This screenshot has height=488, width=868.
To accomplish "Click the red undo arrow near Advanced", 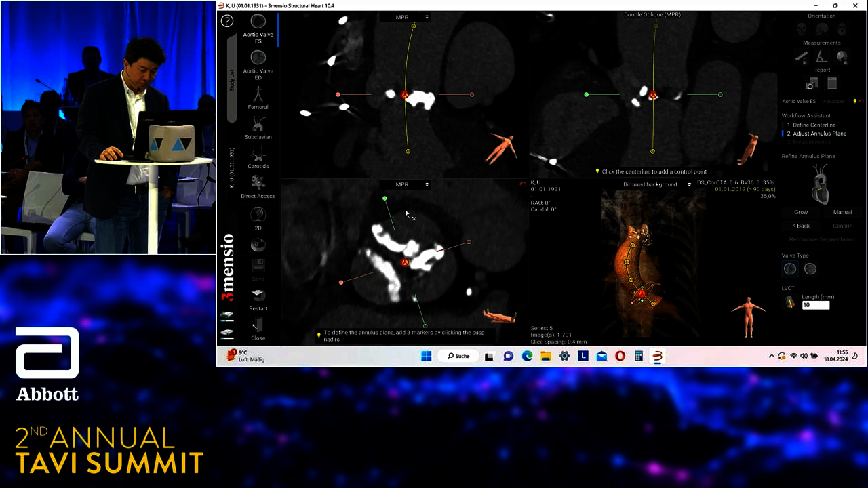I will point(861,101).
